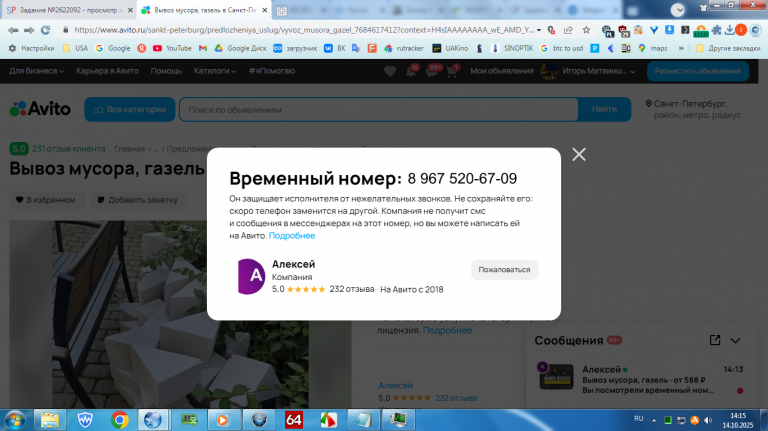This screenshot has width=768, height=431.
Task: Click the share page icon in address bar
Action: tap(568, 30)
